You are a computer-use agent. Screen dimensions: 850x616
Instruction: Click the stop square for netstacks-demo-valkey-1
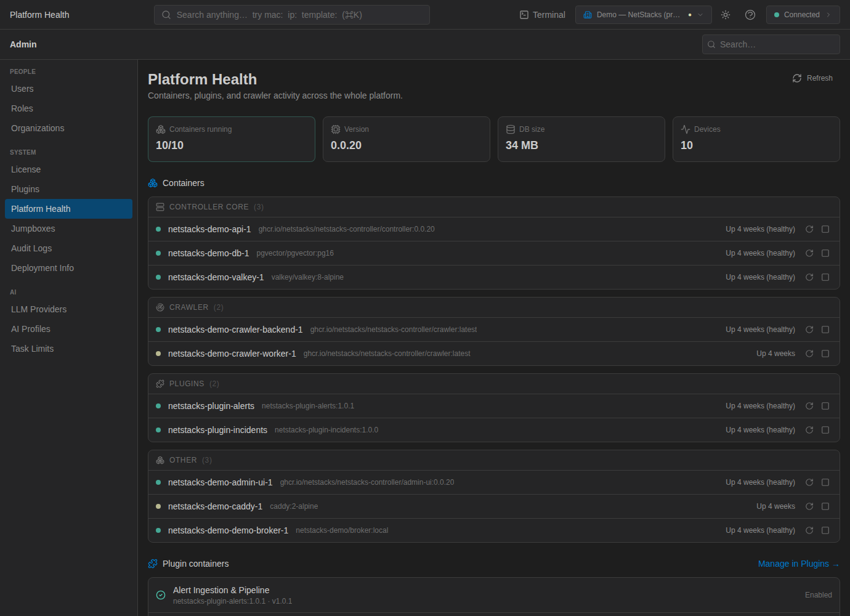click(825, 277)
